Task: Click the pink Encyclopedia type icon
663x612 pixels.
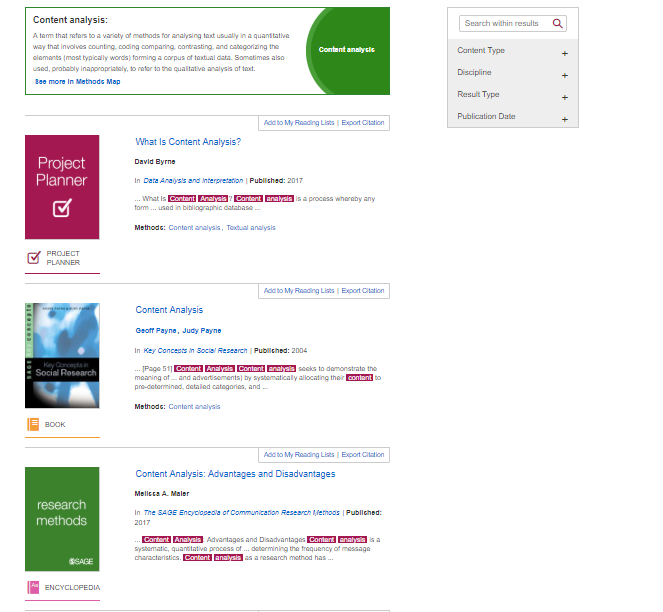Action: tap(34, 586)
